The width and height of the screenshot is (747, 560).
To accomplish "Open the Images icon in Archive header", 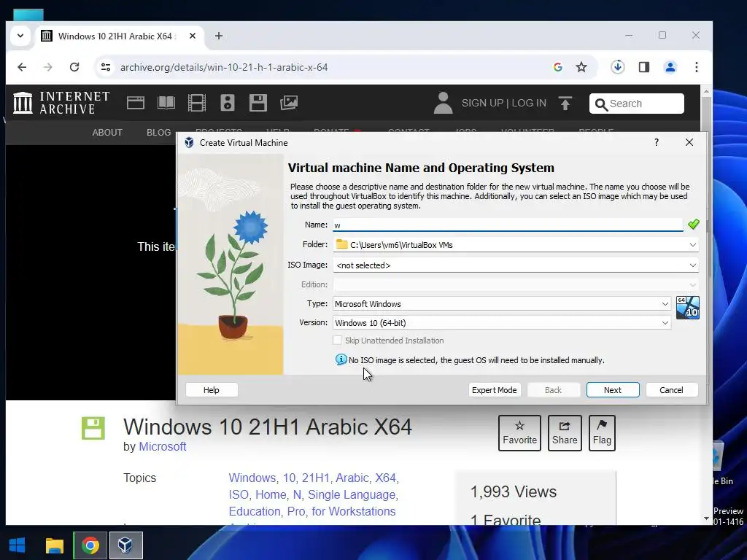I will 289,103.
